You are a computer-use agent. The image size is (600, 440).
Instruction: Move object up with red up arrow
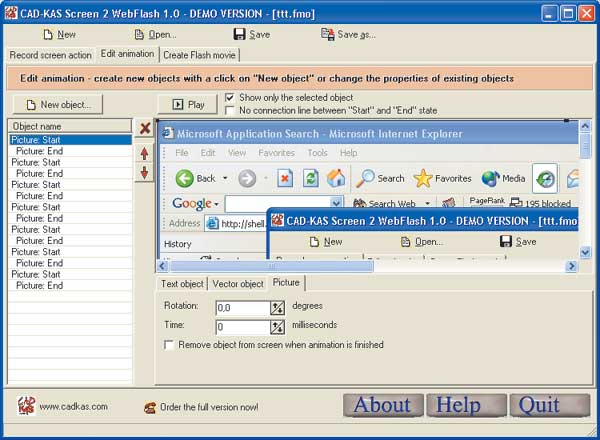pyautogui.click(x=145, y=153)
